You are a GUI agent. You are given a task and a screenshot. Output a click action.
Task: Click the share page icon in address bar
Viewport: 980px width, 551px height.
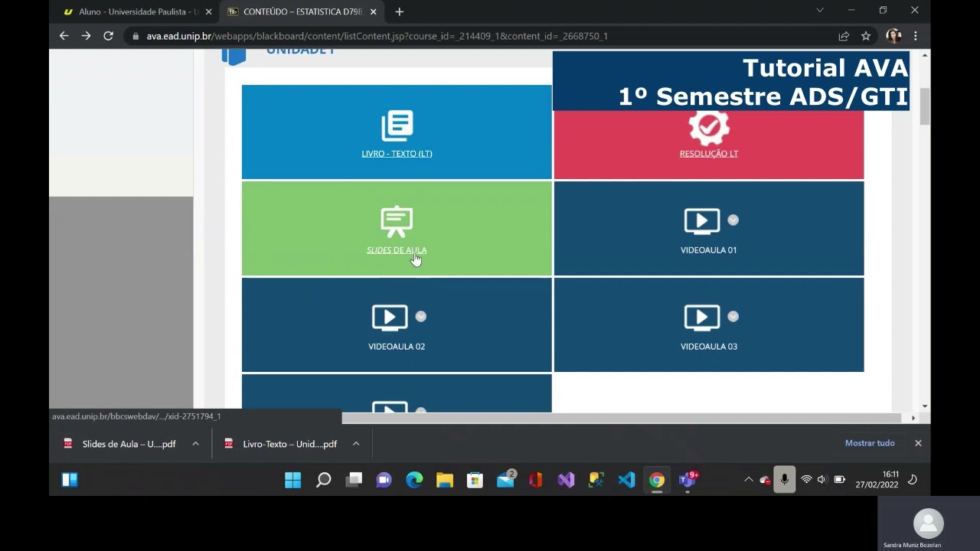point(844,36)
